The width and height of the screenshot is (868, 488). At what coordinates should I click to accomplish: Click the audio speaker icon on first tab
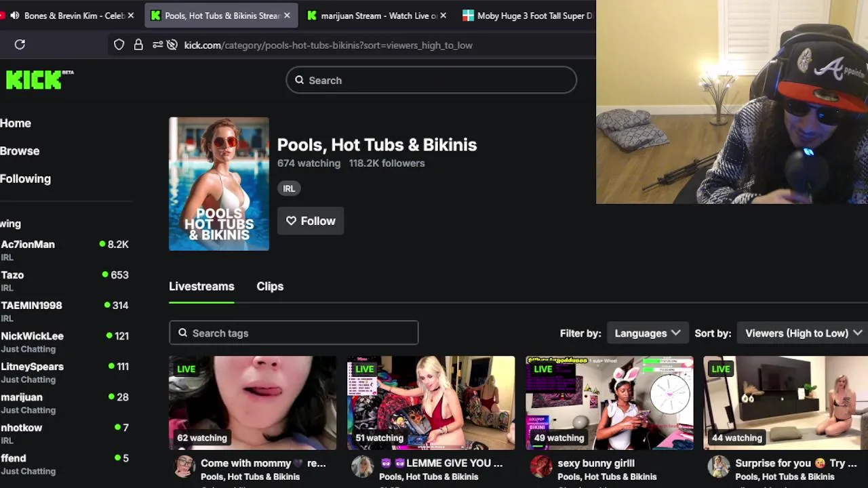[x=14, y=16]
